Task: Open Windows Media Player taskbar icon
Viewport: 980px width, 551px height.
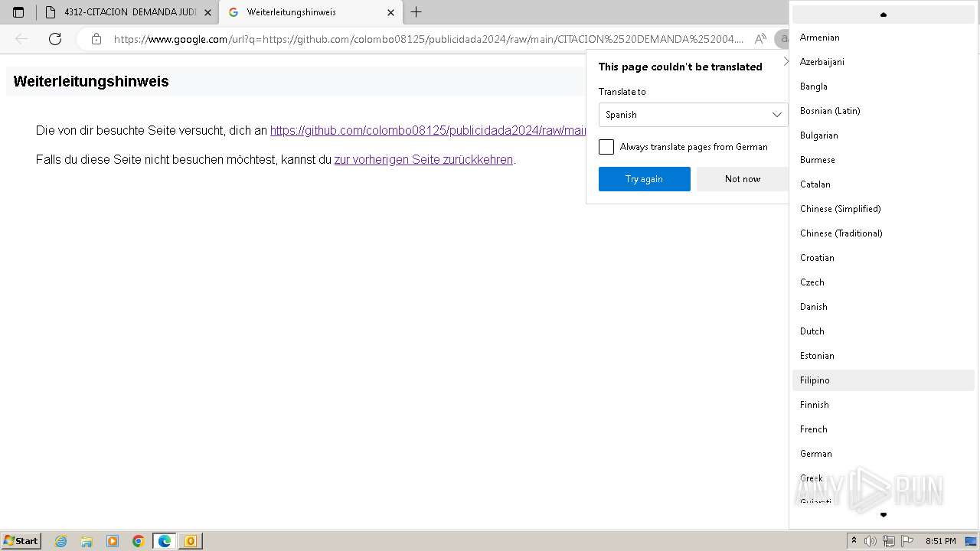Action: click(x=113, y=541)
